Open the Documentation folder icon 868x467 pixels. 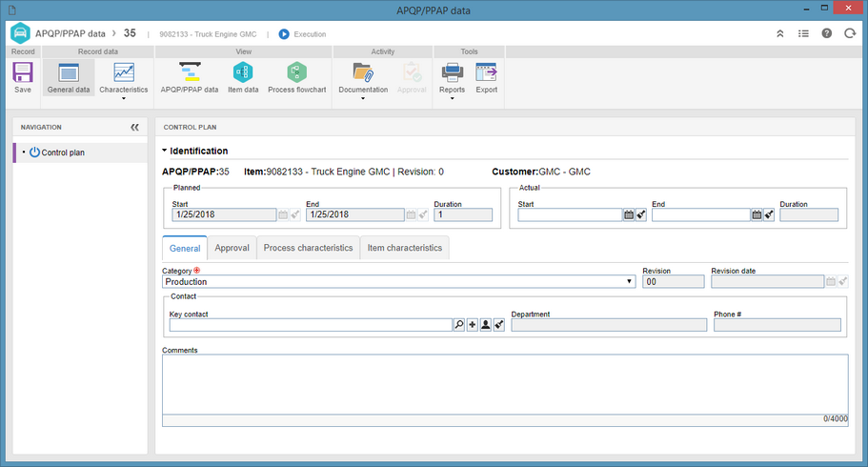(363, 72)
